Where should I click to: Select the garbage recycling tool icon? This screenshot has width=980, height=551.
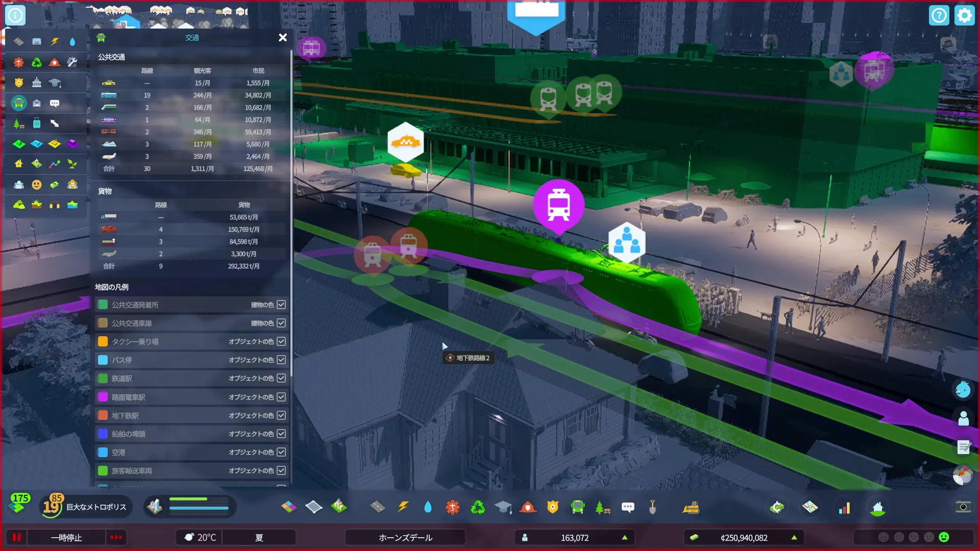click(478, 507)
